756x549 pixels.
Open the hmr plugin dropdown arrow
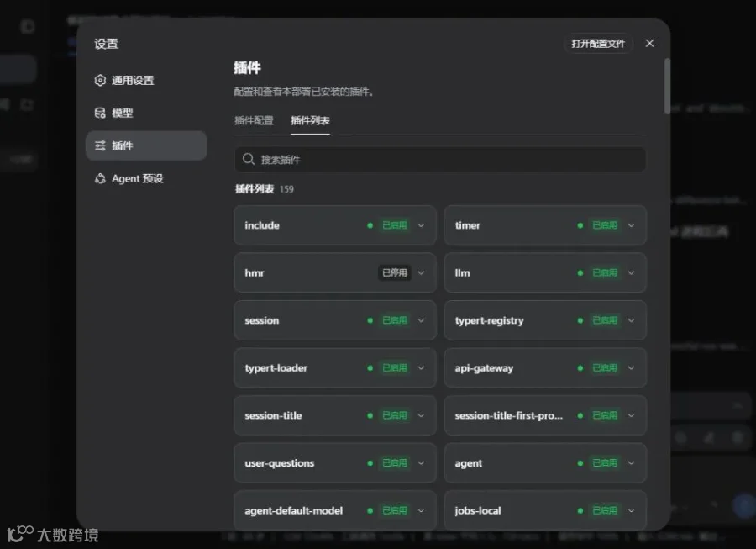click(421, 272)
